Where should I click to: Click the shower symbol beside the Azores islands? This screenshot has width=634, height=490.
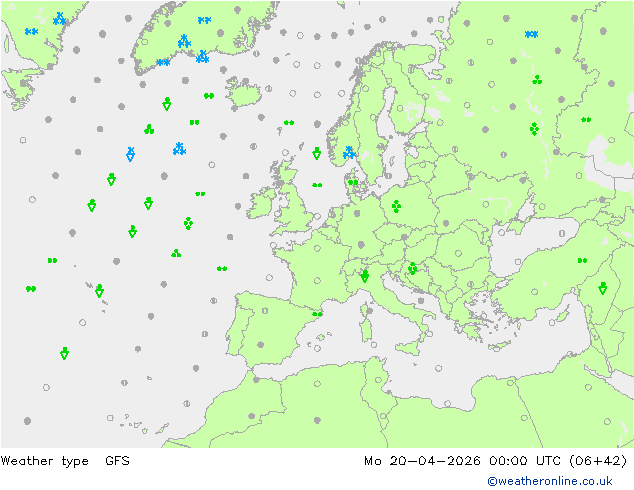pos(99,290)
